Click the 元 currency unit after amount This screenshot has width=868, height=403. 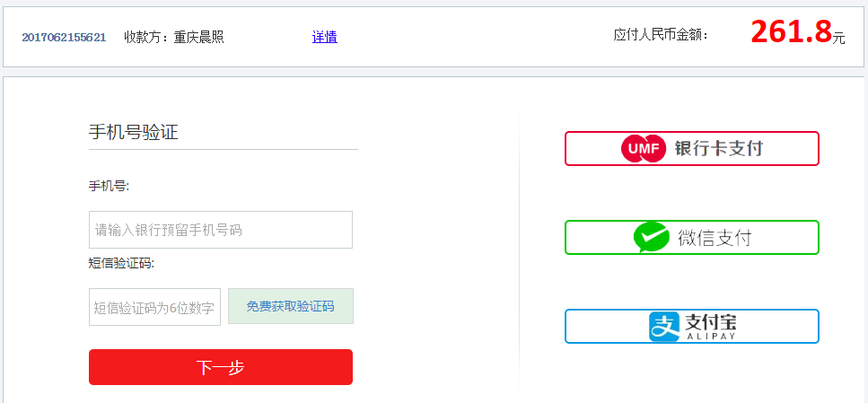[838, 39]
